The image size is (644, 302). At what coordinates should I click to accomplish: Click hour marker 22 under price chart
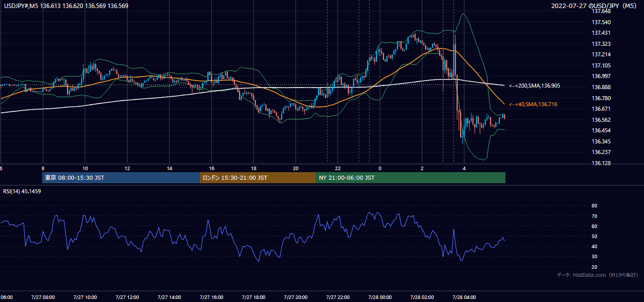pyautogui.click(x=338, y=169)
